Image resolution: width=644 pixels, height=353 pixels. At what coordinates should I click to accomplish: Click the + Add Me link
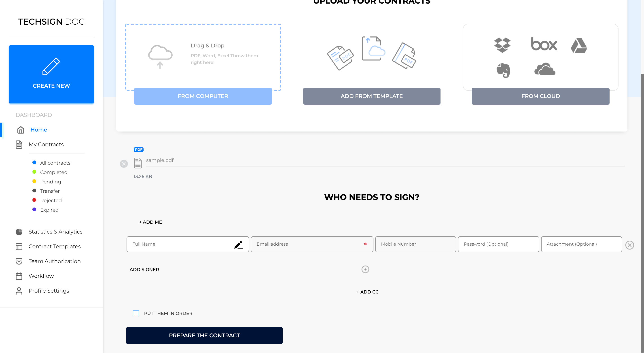click(150, 222)
